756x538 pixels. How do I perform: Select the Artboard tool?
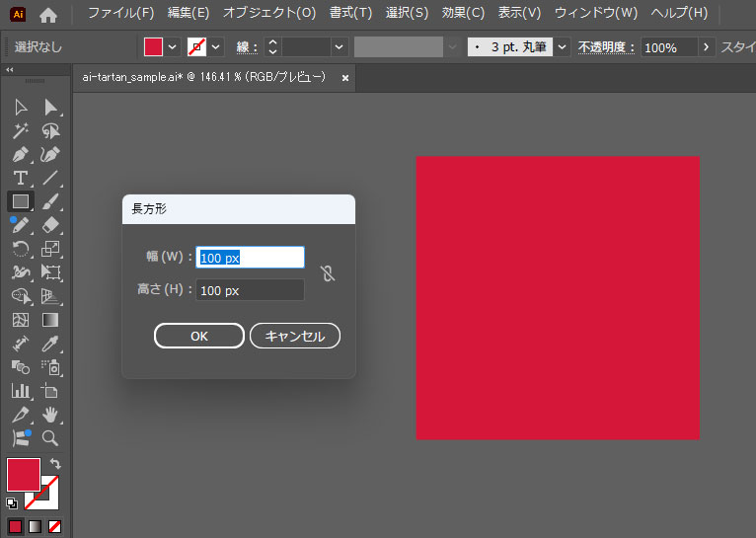[x=50, y=391]
